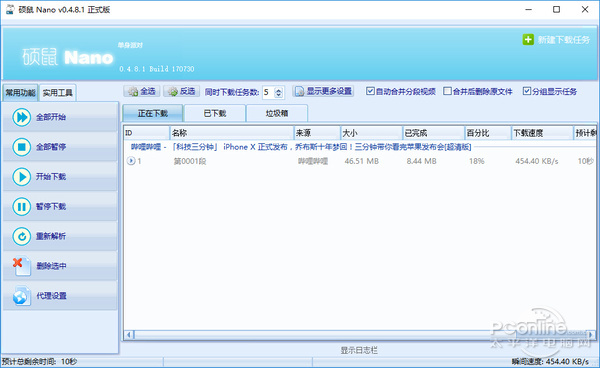This screenshot has height=368, width=600.
Task: Minimize the 硕鼠 Nano window
Action: tap(528, 10)
